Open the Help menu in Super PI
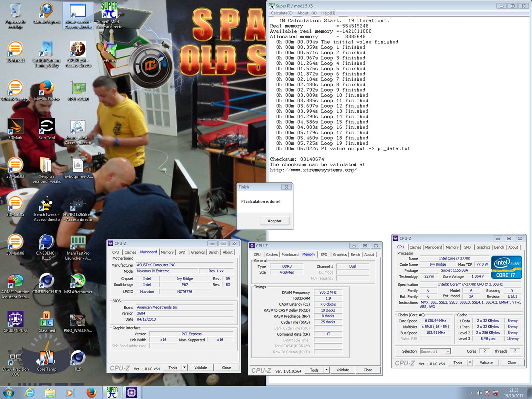The width and height of the screenshot is (532, 399). coord(328,13)
